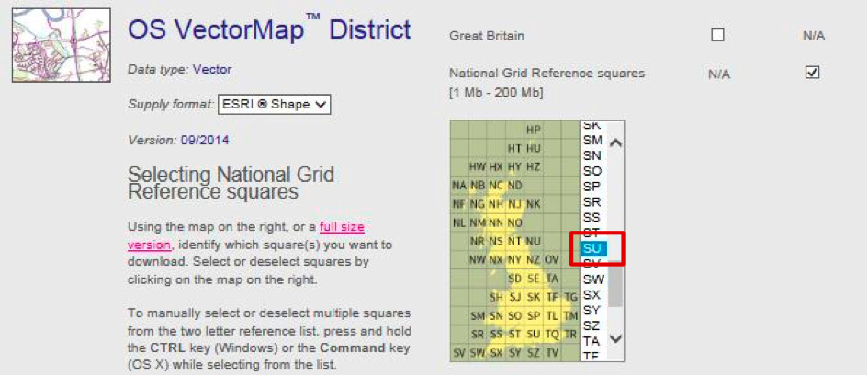Viewport: 868px width, 376px height.
Task: Click the NC square on the grid map
Action: pos(496,185)
